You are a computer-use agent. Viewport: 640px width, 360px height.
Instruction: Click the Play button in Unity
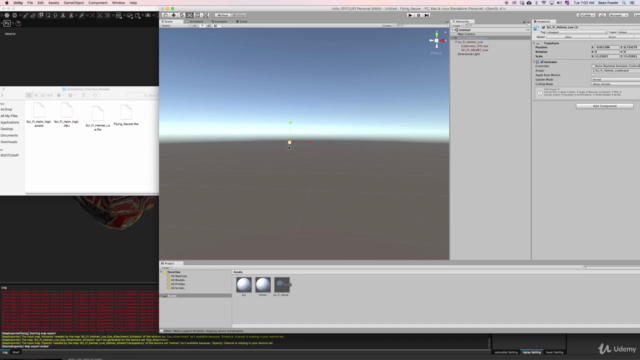(410, 15)
